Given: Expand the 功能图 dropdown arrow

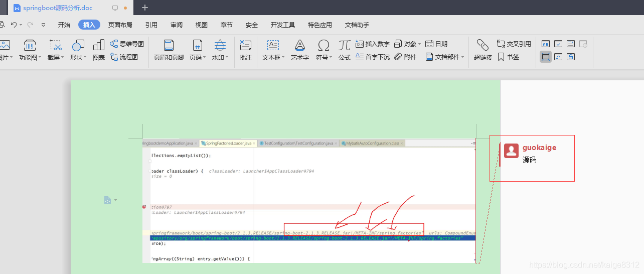Looking at the screenshot, I should 40,58.
